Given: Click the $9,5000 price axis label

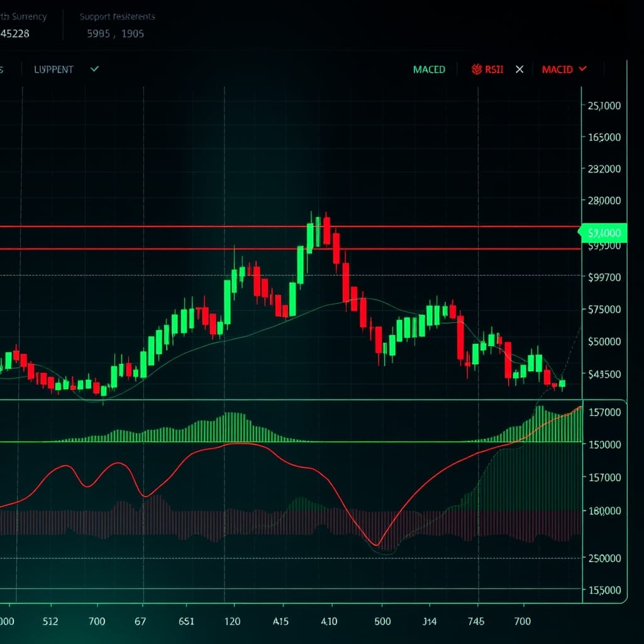Looking at the screenshot, I should (604, 247).
